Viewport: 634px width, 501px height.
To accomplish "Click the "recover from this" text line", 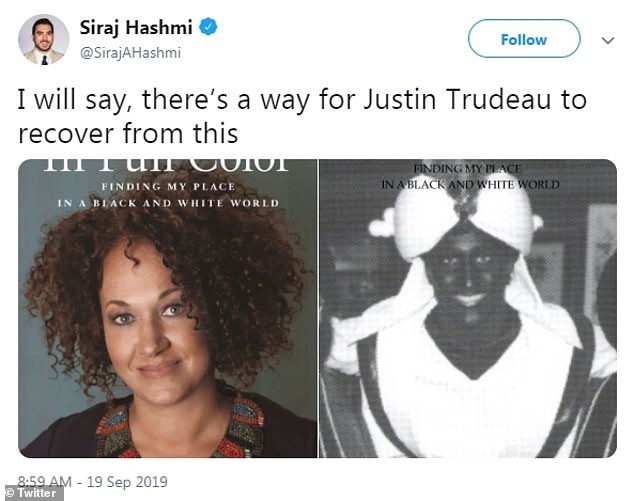I will coord(128,133).
